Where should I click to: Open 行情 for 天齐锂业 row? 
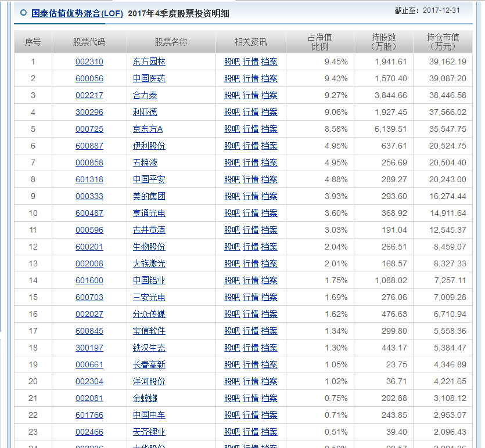point(250,432)
